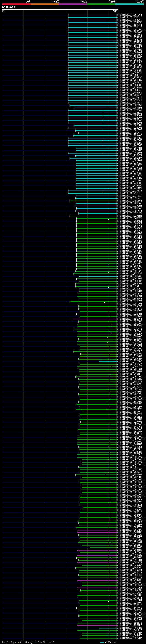
Task: Select hit UniRef100_A1BLL7
Action: point(131,63)
